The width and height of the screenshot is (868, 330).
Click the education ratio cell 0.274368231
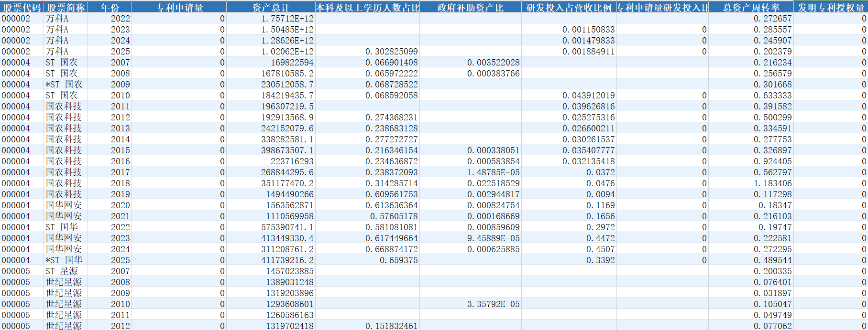(x=367, y=117)
